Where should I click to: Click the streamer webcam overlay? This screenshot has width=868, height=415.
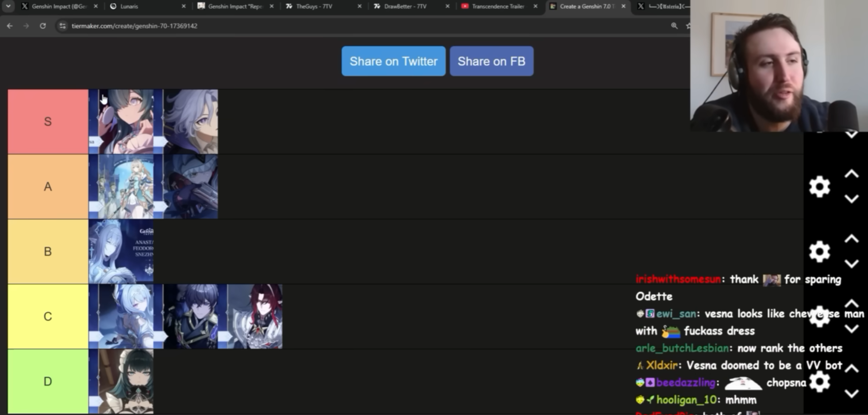click(779, 66)
